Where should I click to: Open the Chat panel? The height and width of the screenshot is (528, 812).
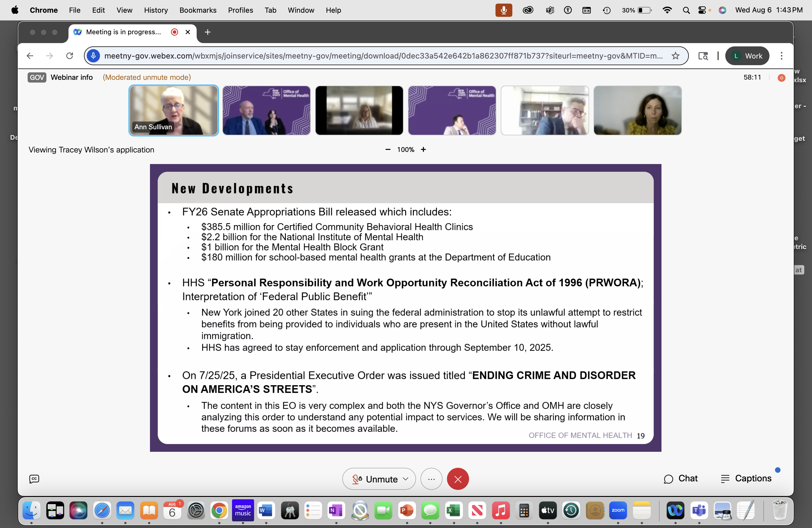(x=681, y=479)
